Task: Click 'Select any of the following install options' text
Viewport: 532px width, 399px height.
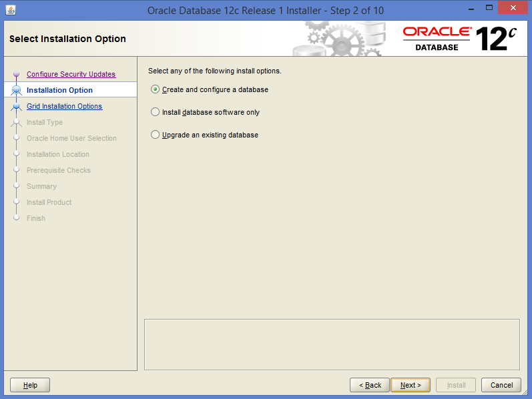Action: [x=215, y=71]
